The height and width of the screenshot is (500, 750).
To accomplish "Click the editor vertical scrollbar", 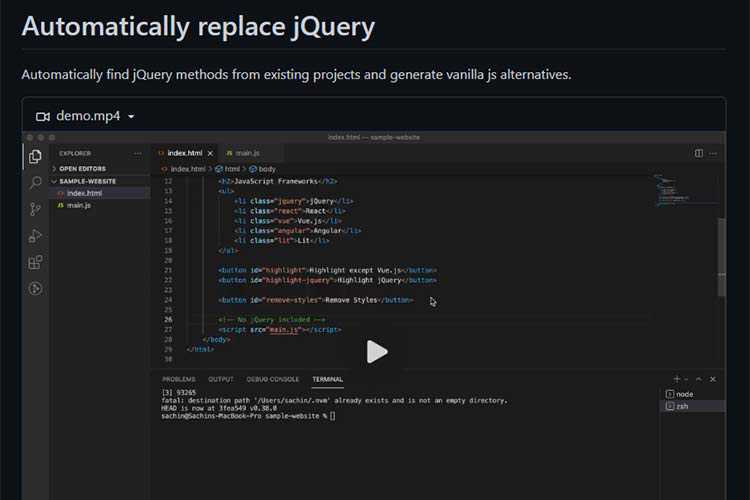I will point(721,255).
